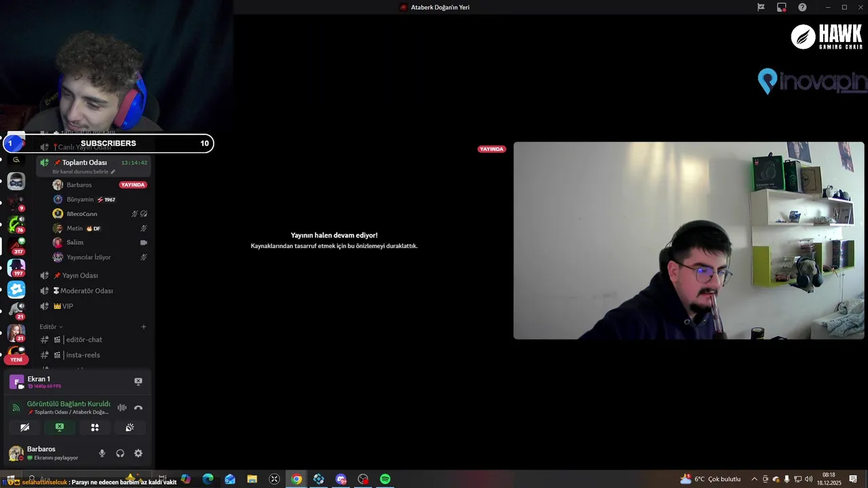
Task: Open the masked-face server icon
Action: (16, 181)
